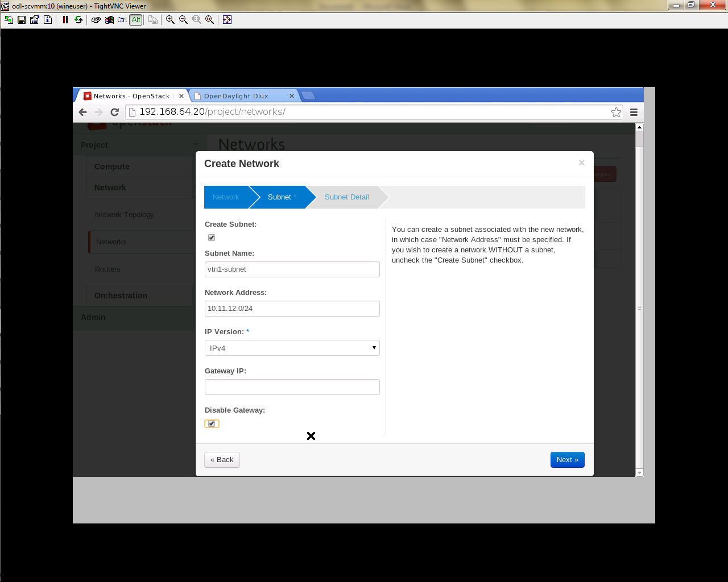This screenshot has width=728, height=582.
Task: Go to the Network wizard step
Action: 226,197
